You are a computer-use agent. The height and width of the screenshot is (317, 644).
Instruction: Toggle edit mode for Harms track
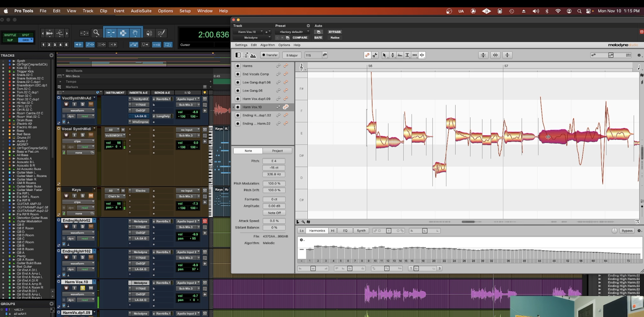[285, 66]
